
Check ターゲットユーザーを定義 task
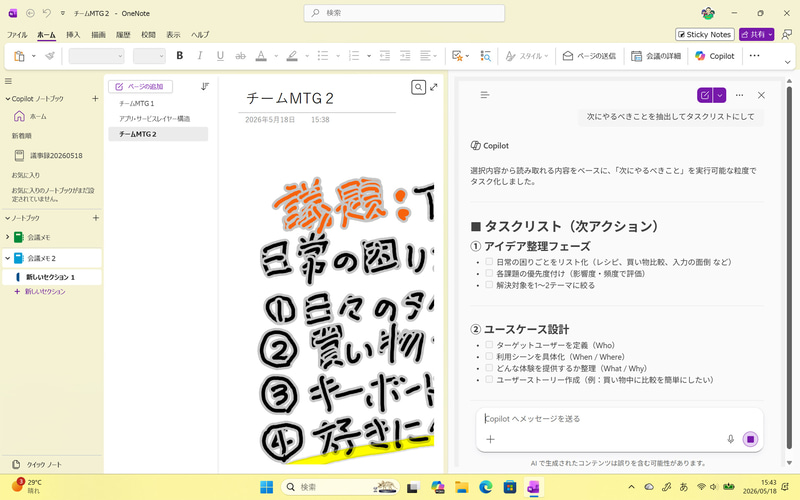489,345
